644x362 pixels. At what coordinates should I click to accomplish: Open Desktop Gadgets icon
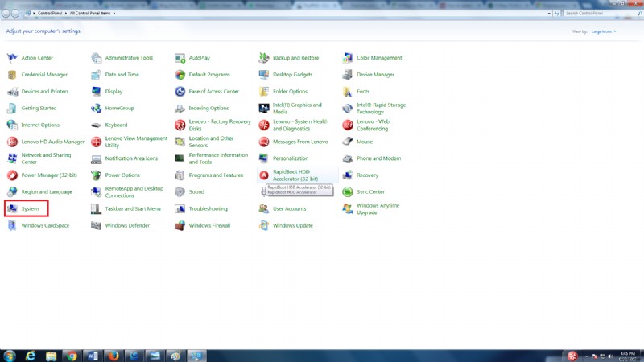[x=264, y=75]
